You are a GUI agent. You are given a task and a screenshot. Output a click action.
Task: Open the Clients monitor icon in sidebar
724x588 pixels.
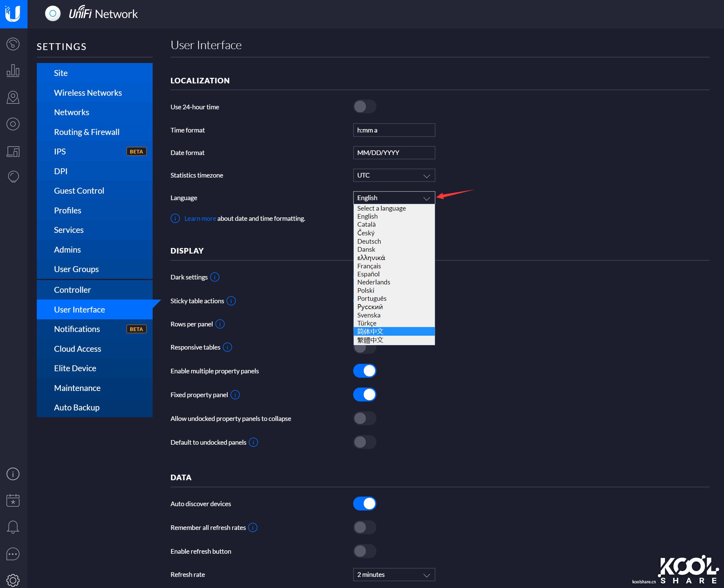13,151
